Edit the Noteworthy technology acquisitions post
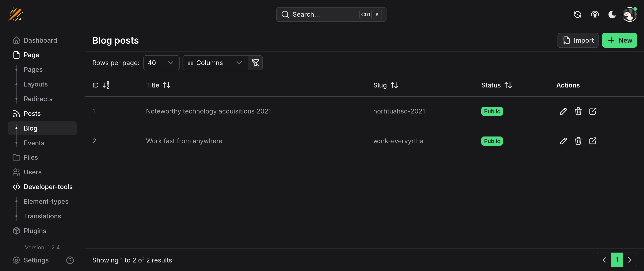This screenshot has width=644, height=271. click(563, 111)
